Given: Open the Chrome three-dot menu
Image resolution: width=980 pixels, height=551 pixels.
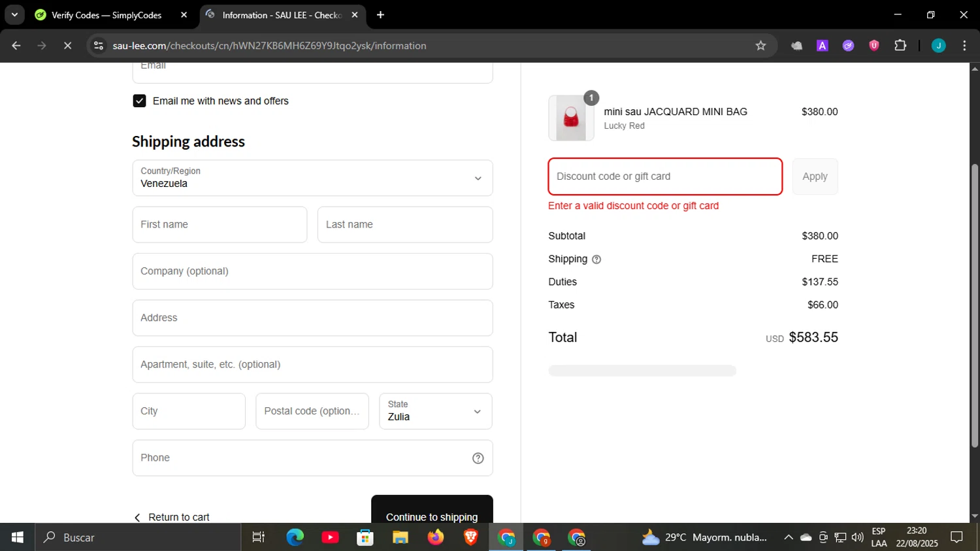Looking at the screenshot, I should click(x=964, y=46).
